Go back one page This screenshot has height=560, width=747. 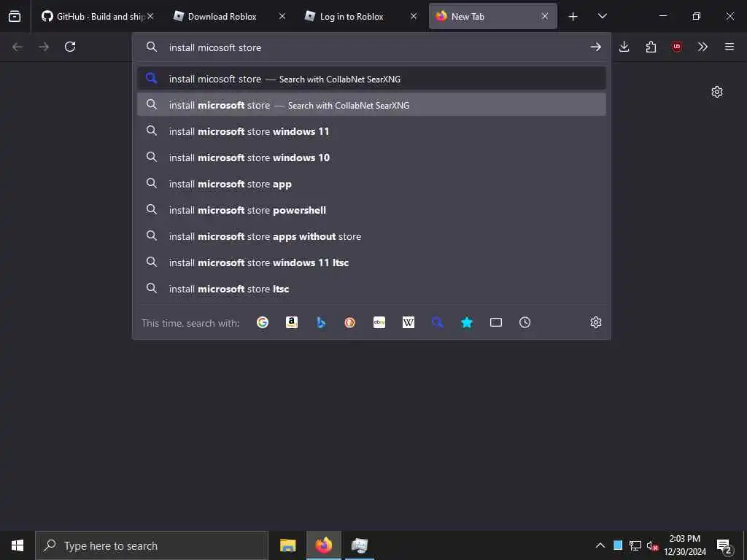click(18, 47)
